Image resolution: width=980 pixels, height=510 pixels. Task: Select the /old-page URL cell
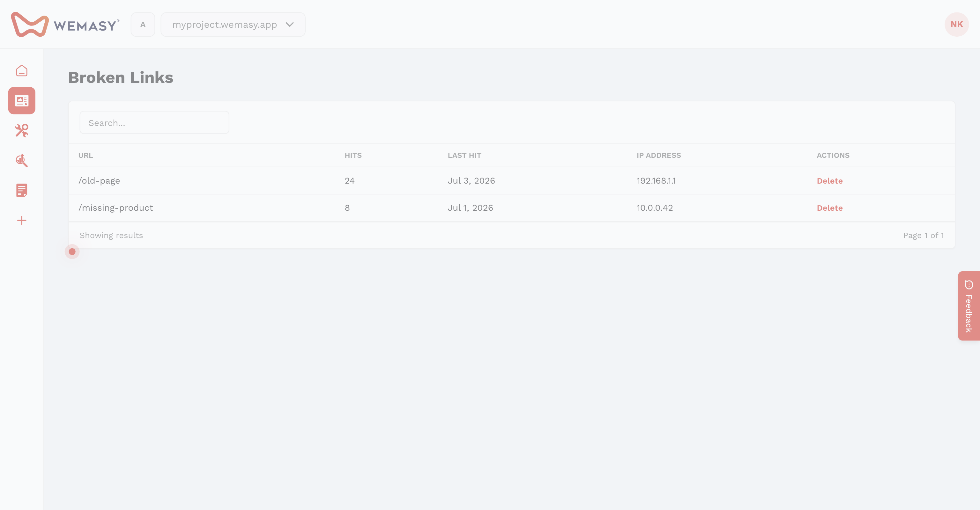tap(99, 181)
